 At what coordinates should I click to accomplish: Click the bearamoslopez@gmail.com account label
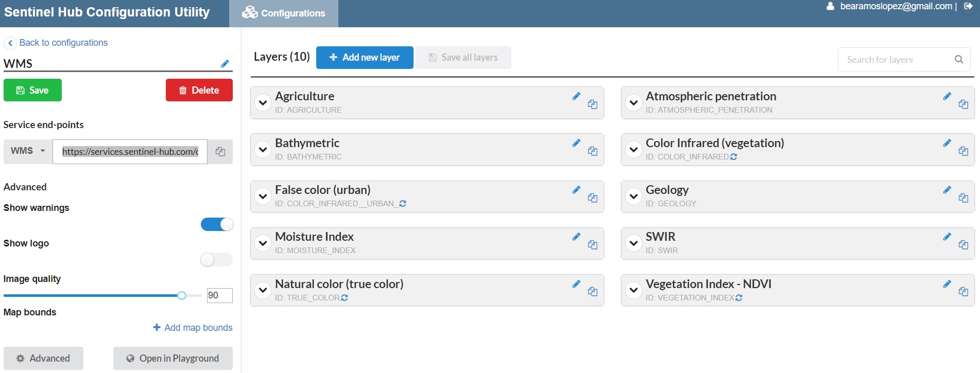coord(896,6)
